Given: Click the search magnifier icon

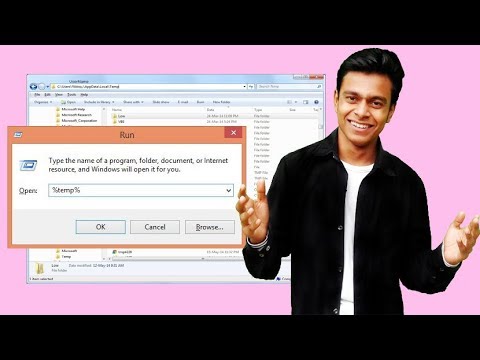Looking at the screenshot, I should click(x=319, y=87).
